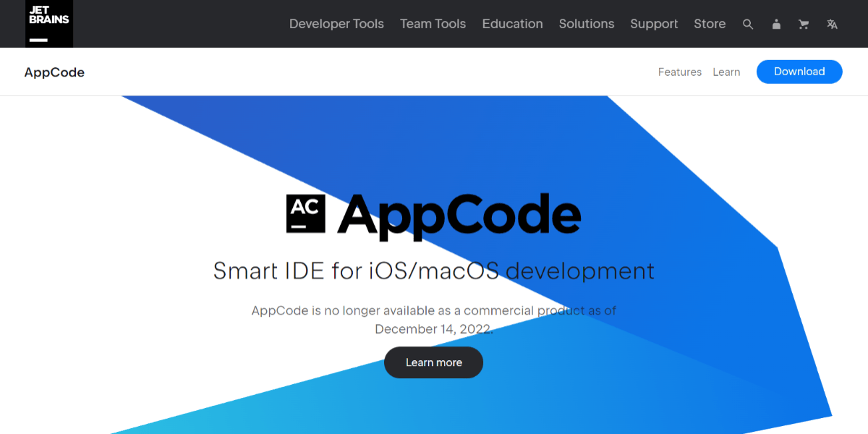Open the Features link
This screenshot has width=868, height=434.
pos(679,72)
